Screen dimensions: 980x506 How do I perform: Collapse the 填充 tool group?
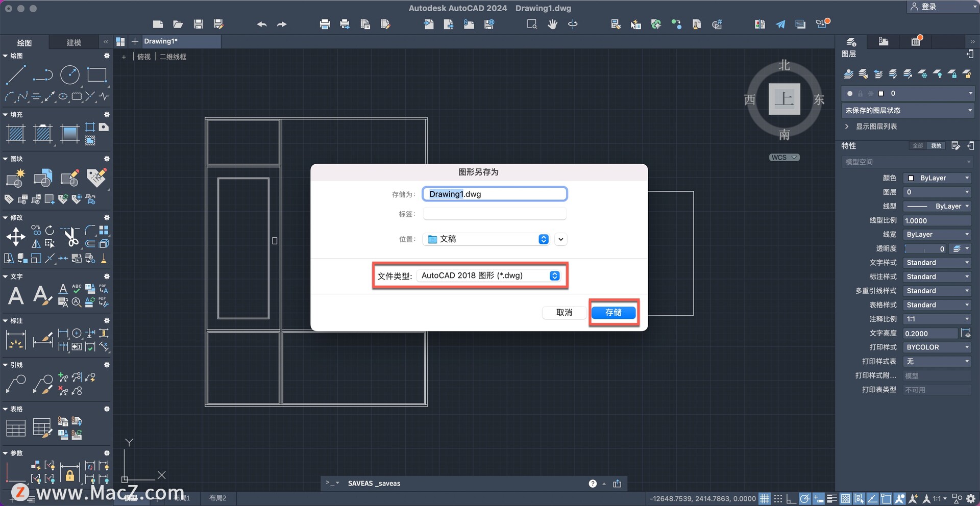point(5,115)
